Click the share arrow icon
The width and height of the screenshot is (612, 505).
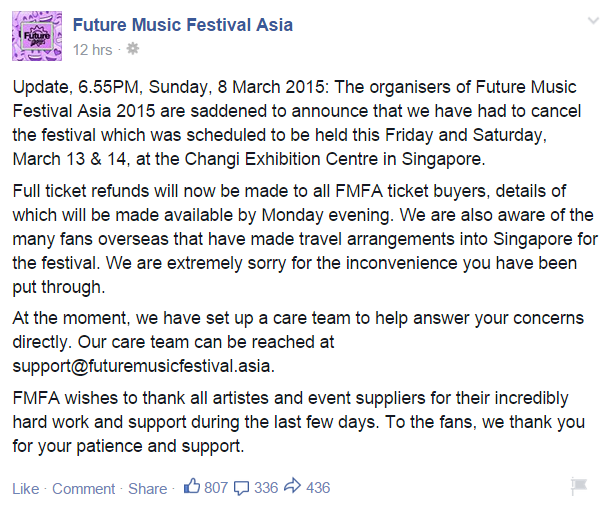292,486
